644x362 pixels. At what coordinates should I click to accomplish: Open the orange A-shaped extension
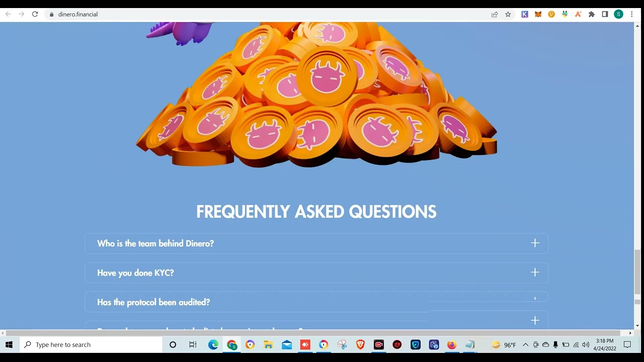tap(578, 14)
